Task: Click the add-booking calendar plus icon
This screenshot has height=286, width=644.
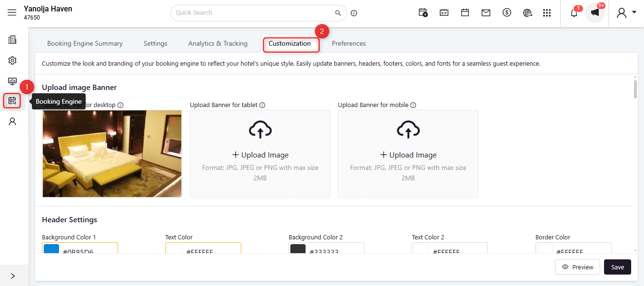Action: pos(423,13)
